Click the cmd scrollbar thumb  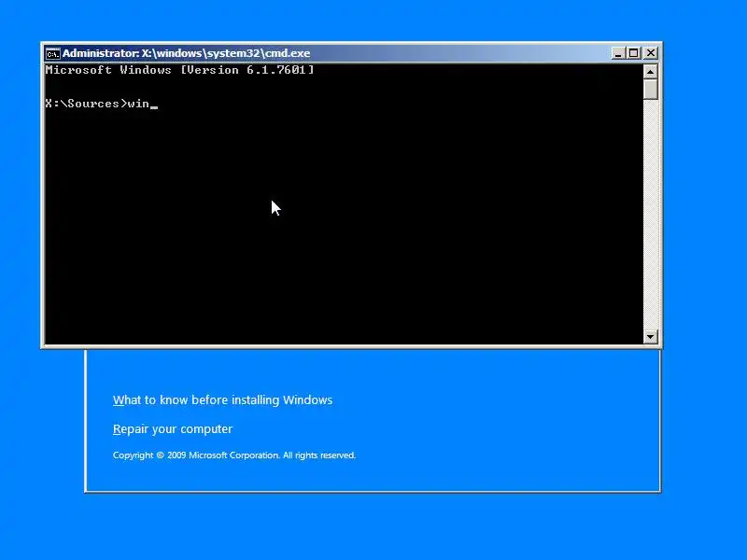point(650,89)
